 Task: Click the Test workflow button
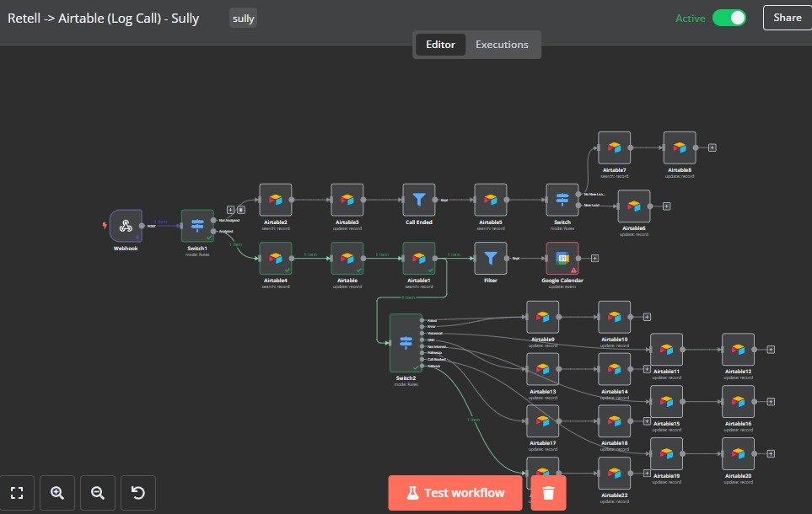[x=455, y=493]
